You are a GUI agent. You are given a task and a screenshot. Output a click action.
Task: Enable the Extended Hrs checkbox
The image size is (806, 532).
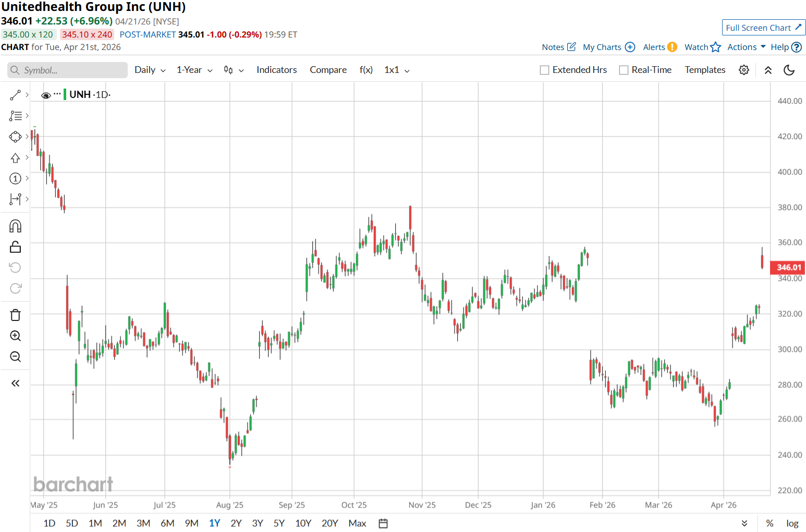pos(545,70)
